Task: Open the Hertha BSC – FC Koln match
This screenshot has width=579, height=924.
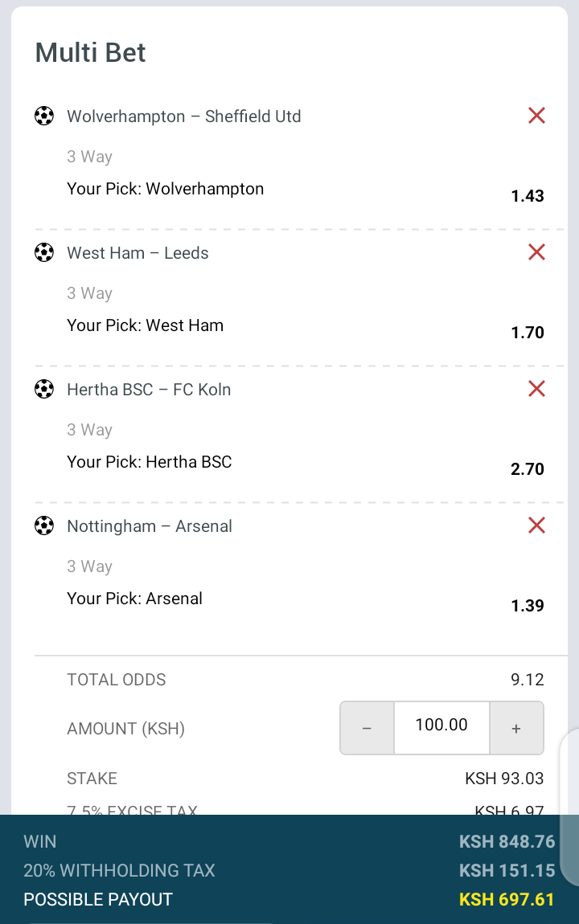Action: coord(149,390)
